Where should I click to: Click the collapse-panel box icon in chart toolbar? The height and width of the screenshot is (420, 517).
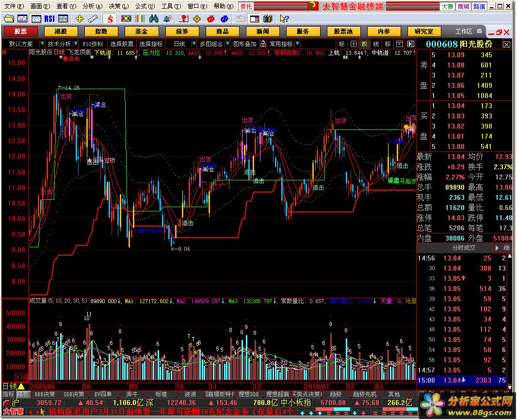tap(399, 44)
